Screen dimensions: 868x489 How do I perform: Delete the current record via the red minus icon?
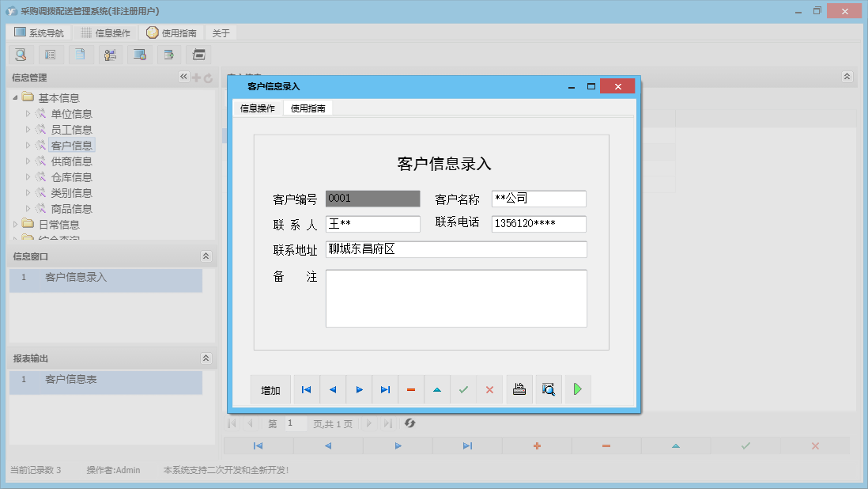tap(411, 389)
